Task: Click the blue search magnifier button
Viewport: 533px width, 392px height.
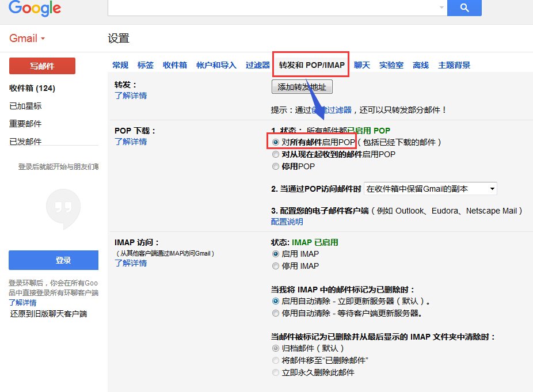Action: [x=464, y=7]
